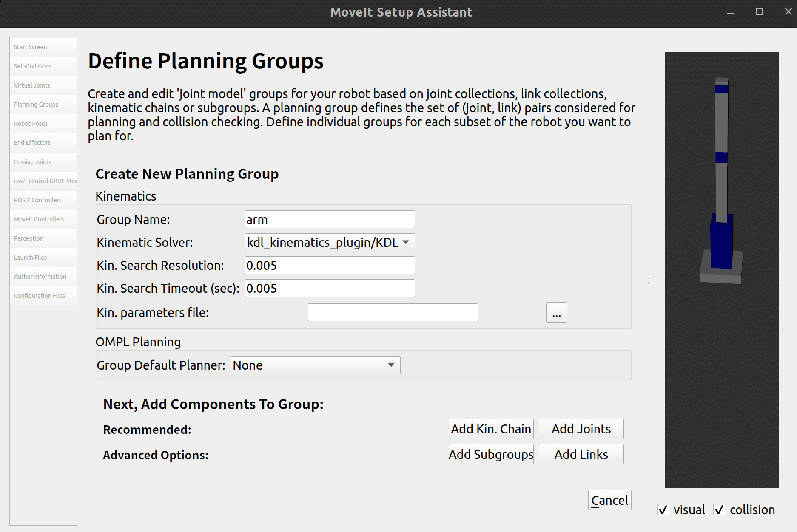Go to Self-Collisions step
The height and width of the screenshot is (532, 797).
pos(33,66)
